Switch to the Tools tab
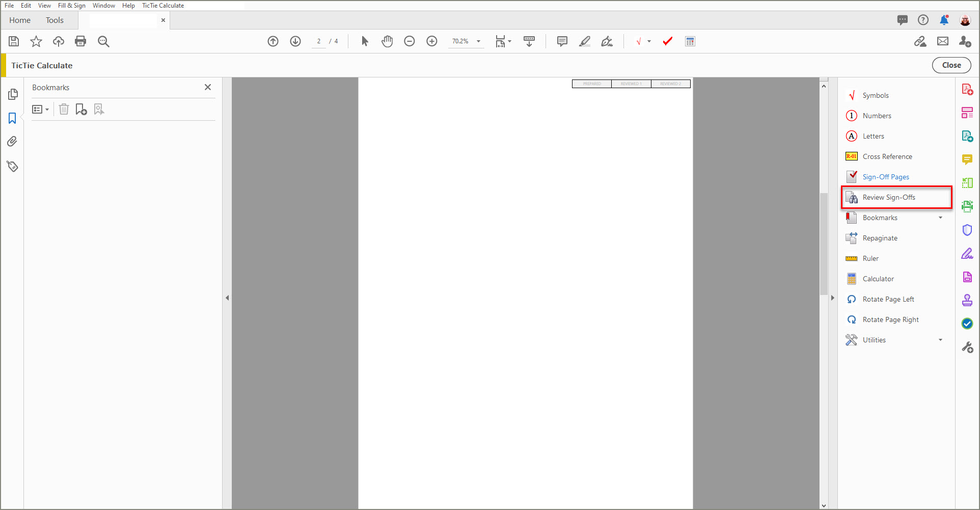 [x=55, y=20]
